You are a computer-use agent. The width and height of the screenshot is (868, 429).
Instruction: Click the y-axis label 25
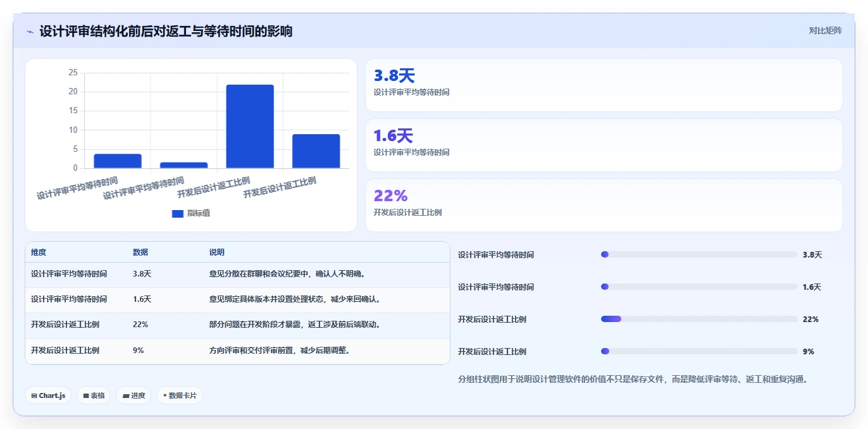tap(73, 73)
